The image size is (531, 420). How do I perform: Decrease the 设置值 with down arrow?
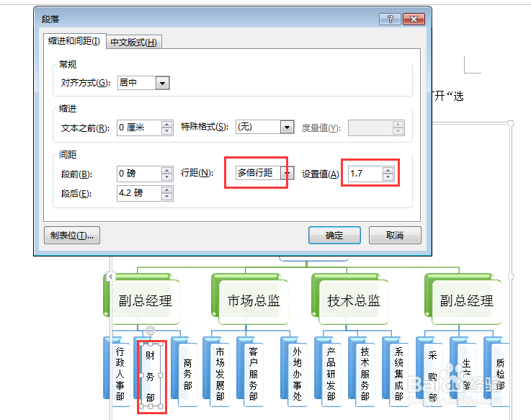388,177
